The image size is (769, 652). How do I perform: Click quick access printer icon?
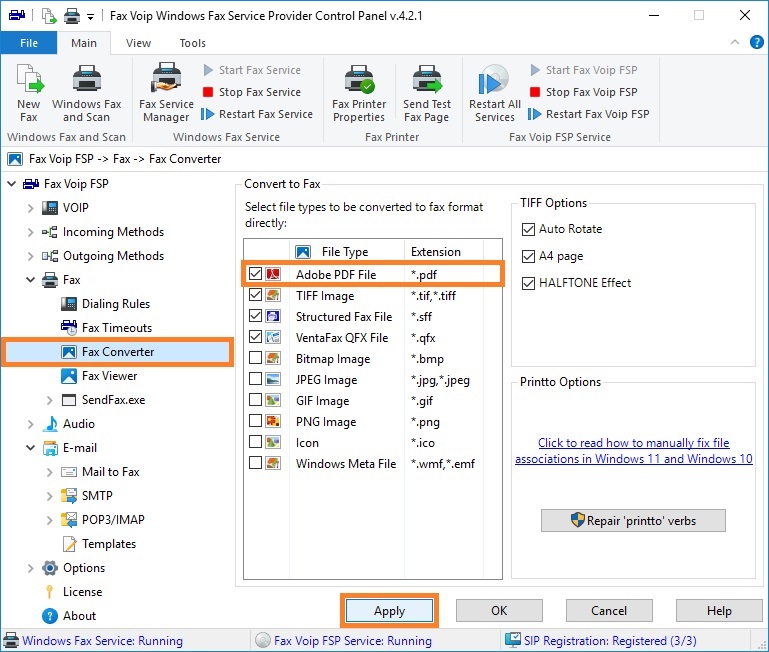(72, 16)
